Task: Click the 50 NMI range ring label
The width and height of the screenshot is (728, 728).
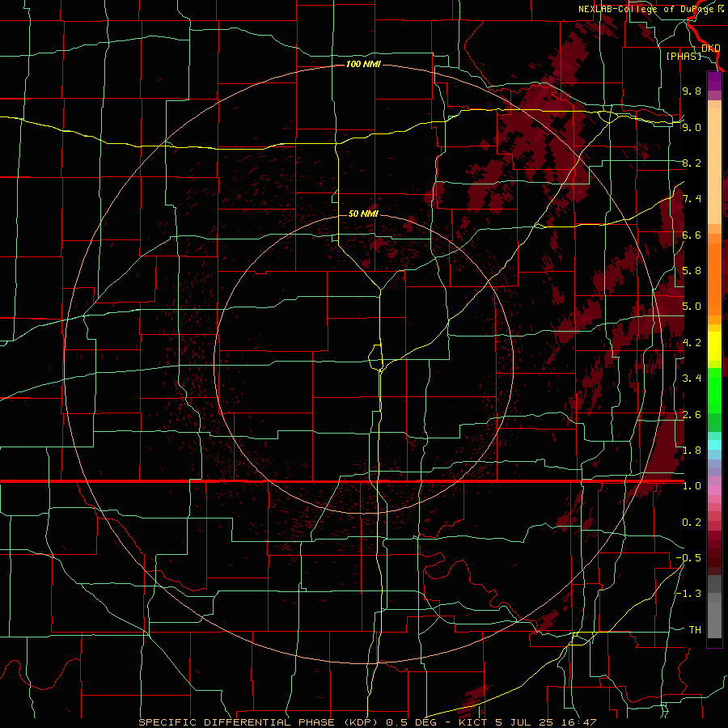Action: [x=363, y=214]
